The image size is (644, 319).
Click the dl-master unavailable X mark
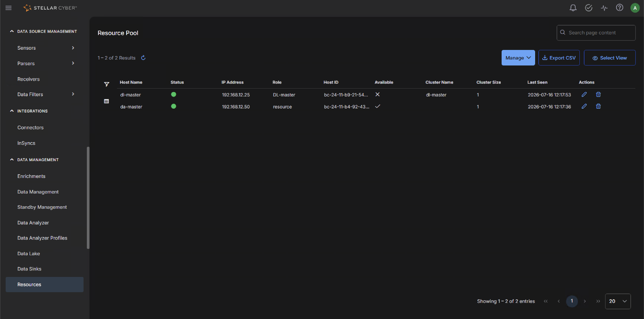pyautogui.click(x=377, y=94)
